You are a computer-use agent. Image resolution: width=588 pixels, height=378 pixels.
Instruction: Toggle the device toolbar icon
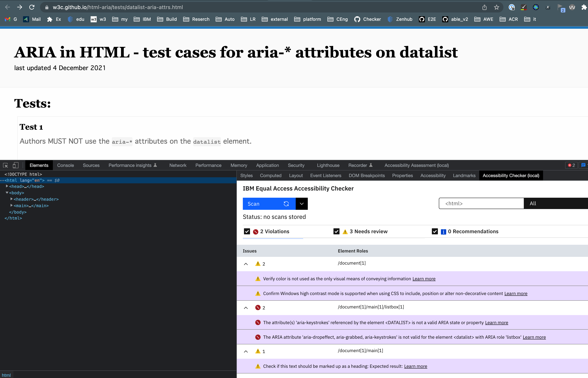click(x=15, y=165)
